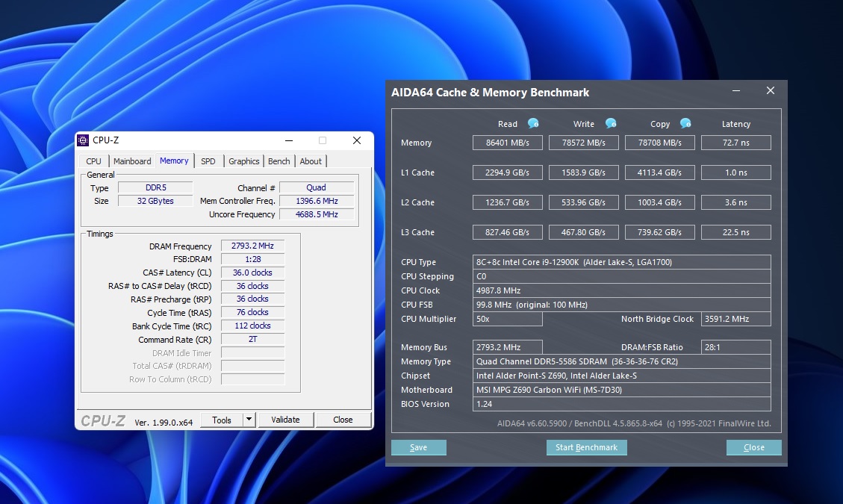Click the L3 Cache Latency 22.5 ns field

click(736, 232)
